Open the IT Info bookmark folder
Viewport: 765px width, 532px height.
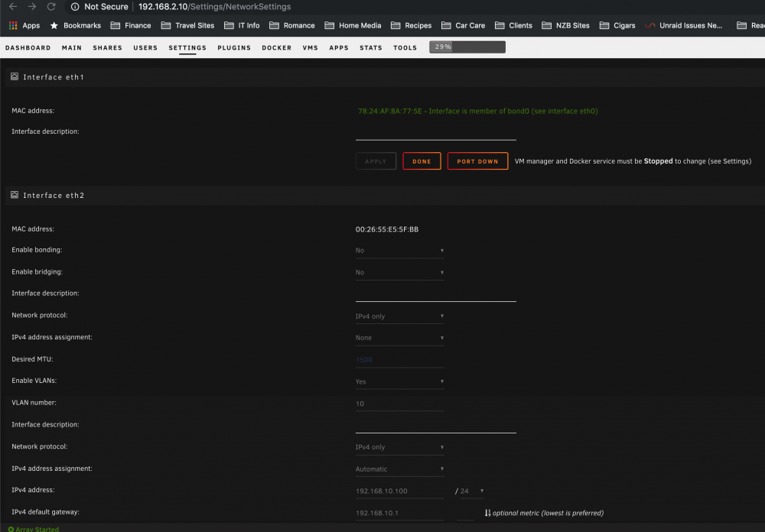[242, 25]
